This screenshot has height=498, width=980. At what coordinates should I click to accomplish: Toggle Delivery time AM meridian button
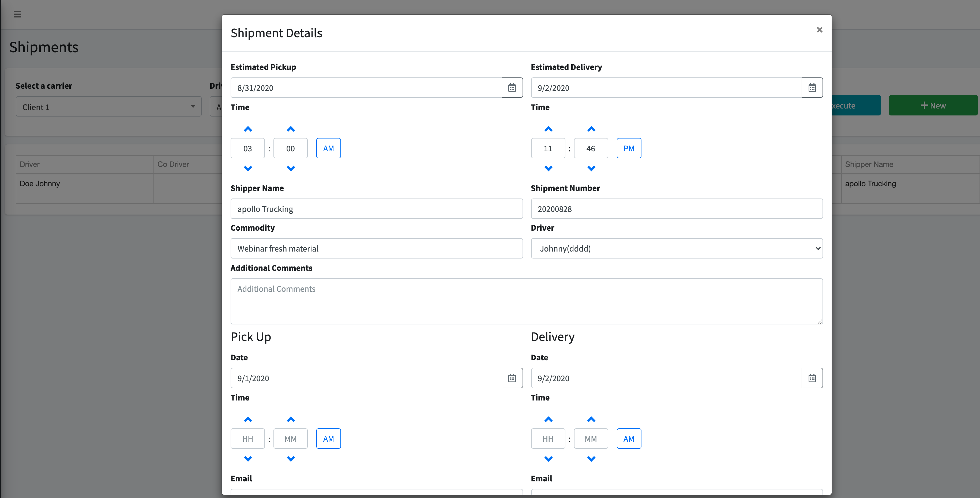click(629, 439)
